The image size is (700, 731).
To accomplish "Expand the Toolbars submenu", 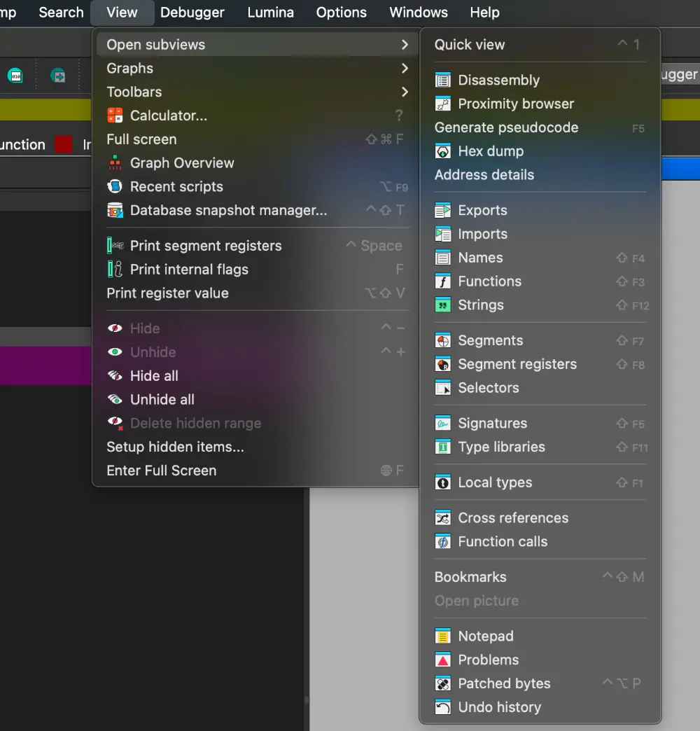I will (405, 92).
